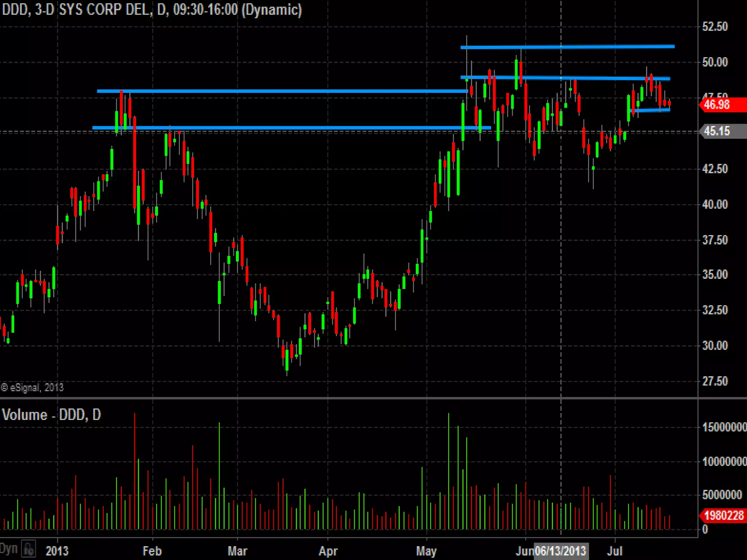Click the 06/13/2013 cursor date label
This screenshot has width=747, height=560.
coord(561,551)
